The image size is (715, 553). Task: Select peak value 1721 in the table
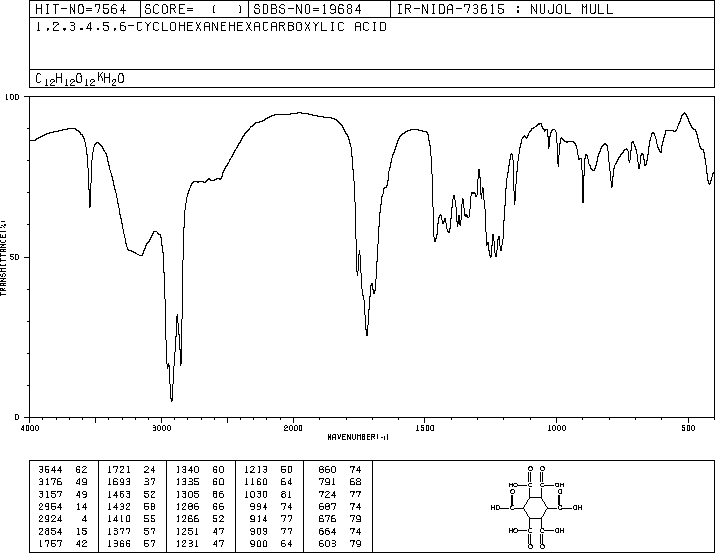pyautogui.click(x=119, y=470)
